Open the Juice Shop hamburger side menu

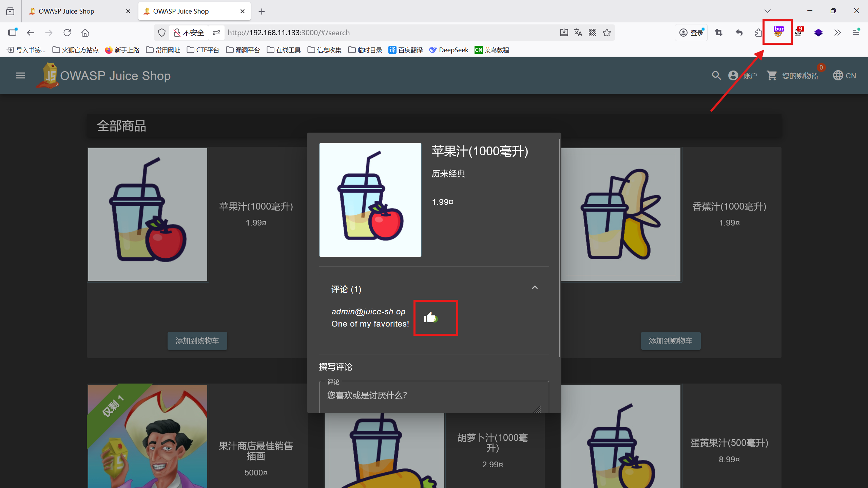20,76
